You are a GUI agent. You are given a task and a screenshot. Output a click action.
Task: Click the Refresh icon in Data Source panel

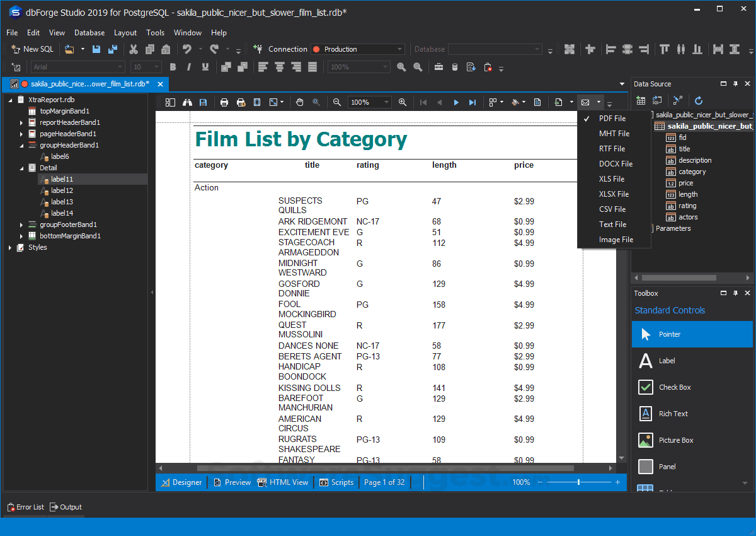[699, 100]
